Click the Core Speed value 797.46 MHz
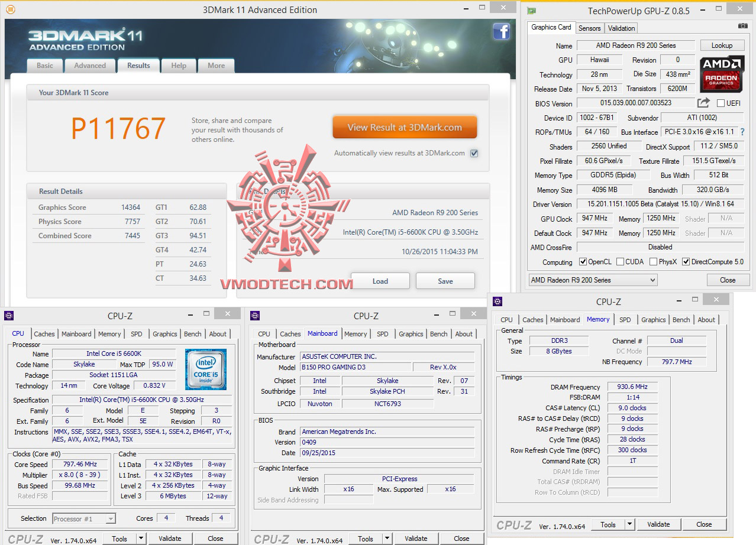The width and height of the screenshot is (756, 545). coord(80,464)
